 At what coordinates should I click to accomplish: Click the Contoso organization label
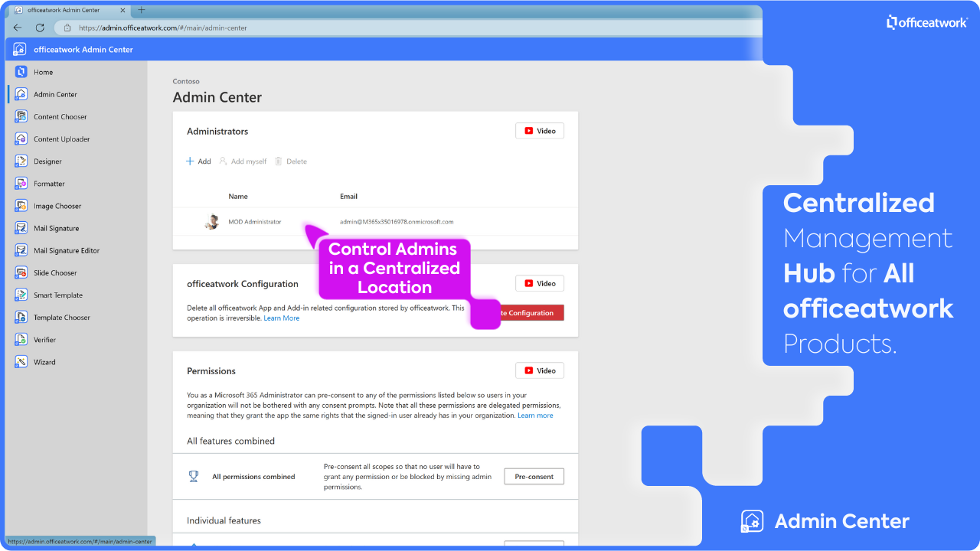[x=186, y=81]
